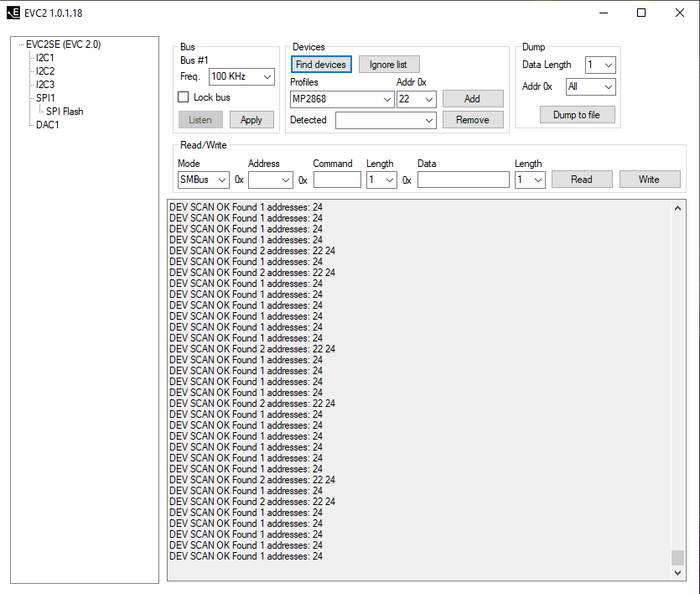Open the Profiles MP2868 dropdown
Screen dimensions: 700x594
342,99
